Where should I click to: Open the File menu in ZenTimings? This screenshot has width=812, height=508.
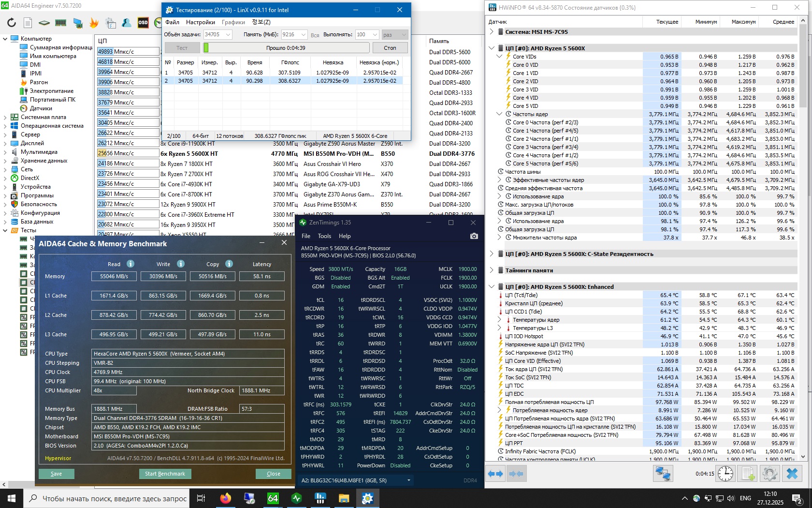(306, 236)
